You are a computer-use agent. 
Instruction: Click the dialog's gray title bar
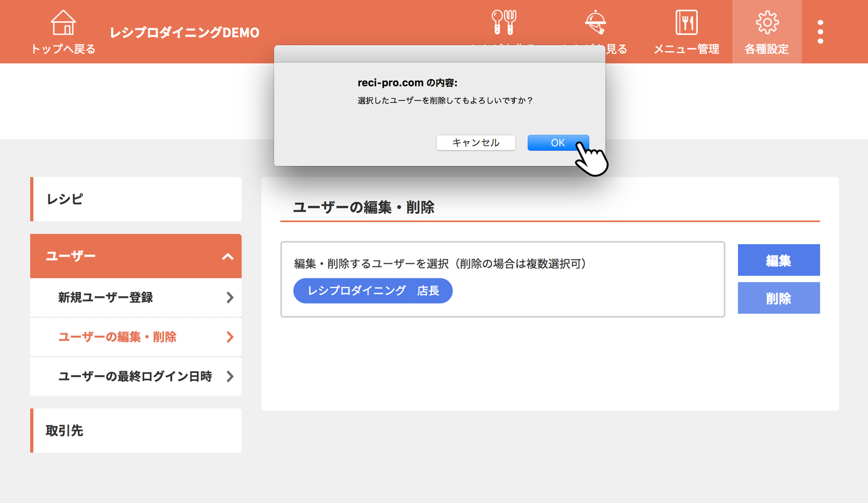439,54
